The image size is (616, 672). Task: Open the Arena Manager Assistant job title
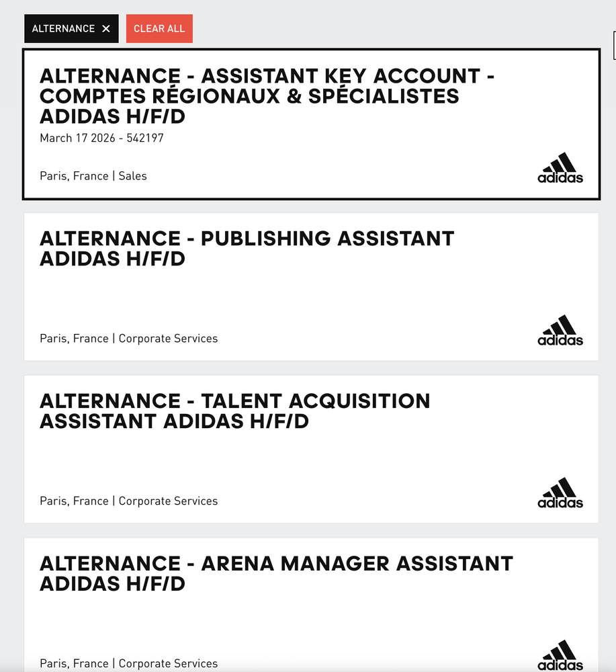[276, 573]
